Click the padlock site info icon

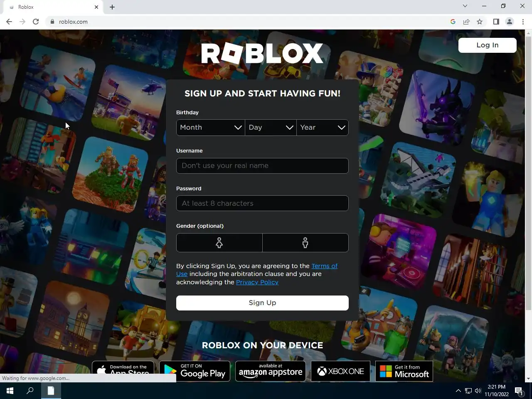tap(52, 22)
